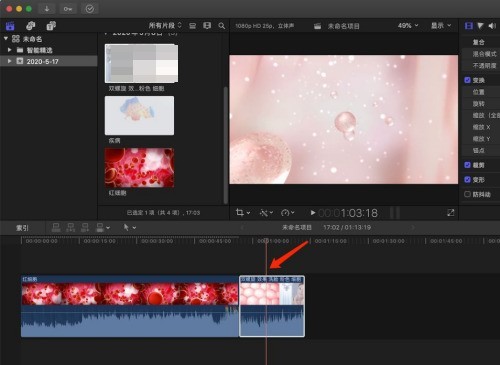Click the import media arrow button

pyautogui.click(x=47, y=9)
